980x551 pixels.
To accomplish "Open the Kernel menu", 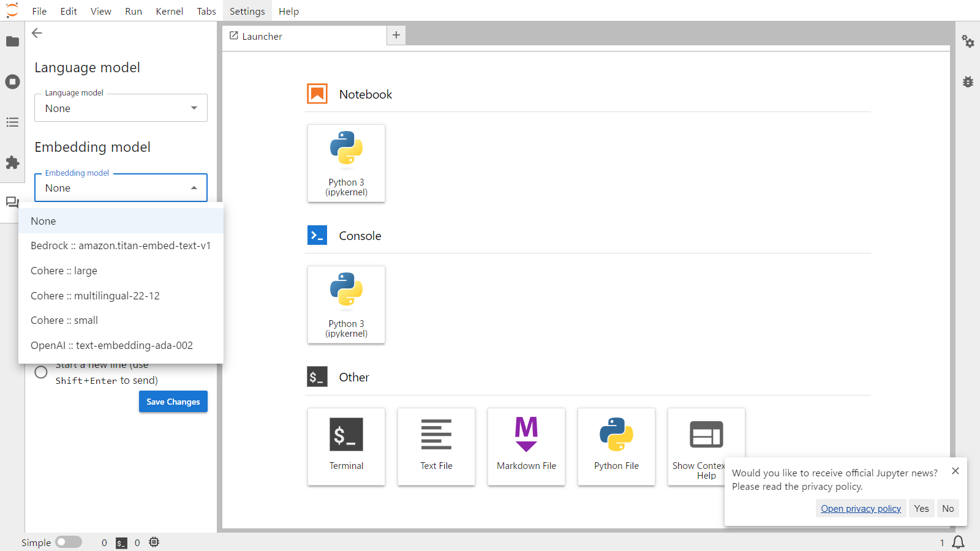I will click(169, 11).
